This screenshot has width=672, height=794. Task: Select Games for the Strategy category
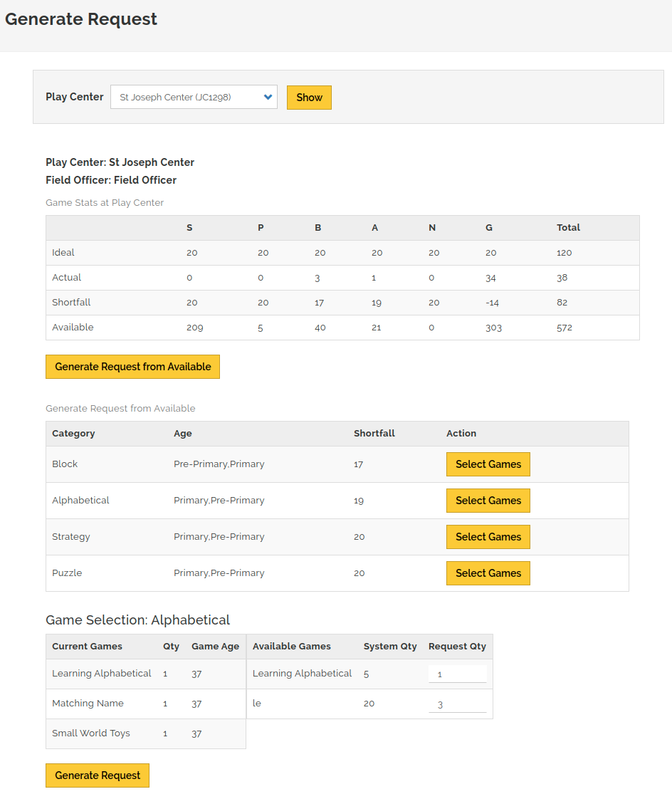pyautogui.click(x=488, y=537)
